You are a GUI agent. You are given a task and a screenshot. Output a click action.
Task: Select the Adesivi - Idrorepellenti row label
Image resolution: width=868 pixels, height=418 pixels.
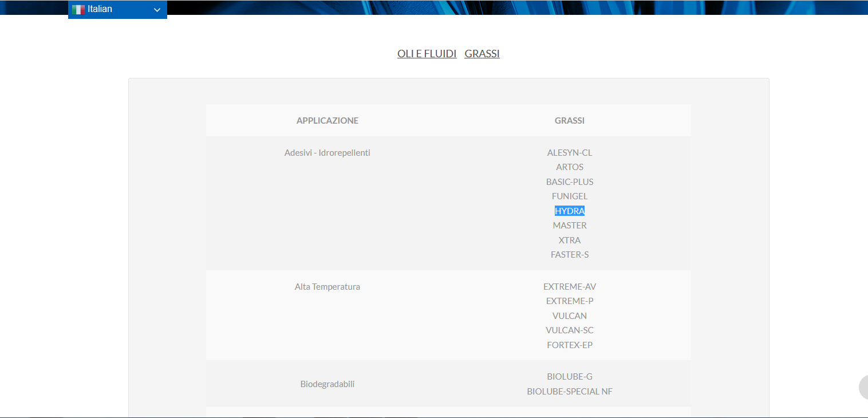pos(328,153)
